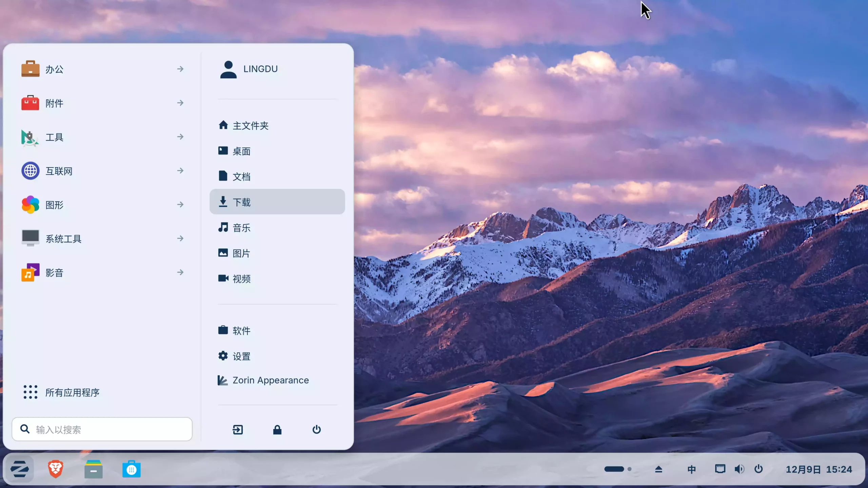Image resolution: width=868 pixels, height=488 pixels.
Task: Open the 图形 (Graphics) category icon
Action: [30, 204]
